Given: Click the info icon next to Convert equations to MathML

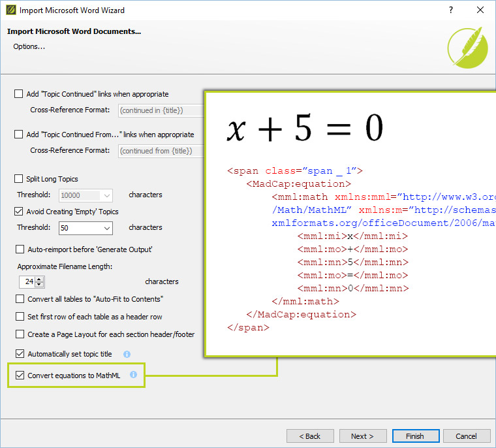Looking at the screenshot, I should (x=133, y=375).
